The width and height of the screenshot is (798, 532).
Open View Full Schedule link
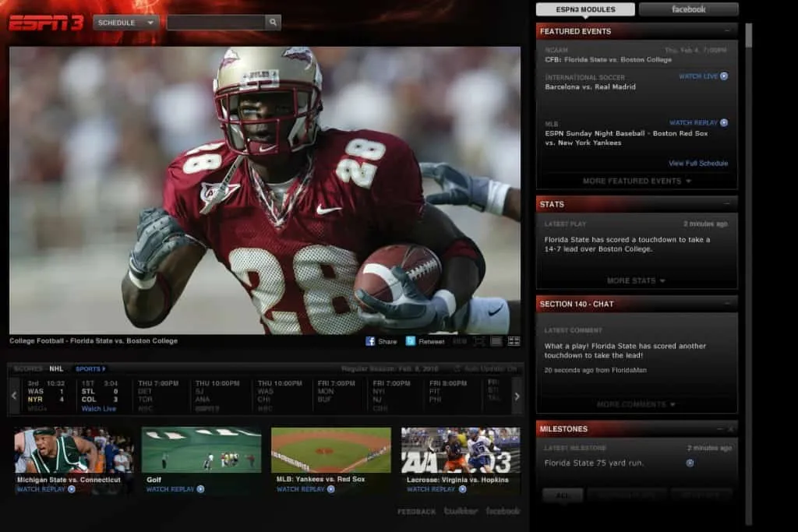pos(698,164)
